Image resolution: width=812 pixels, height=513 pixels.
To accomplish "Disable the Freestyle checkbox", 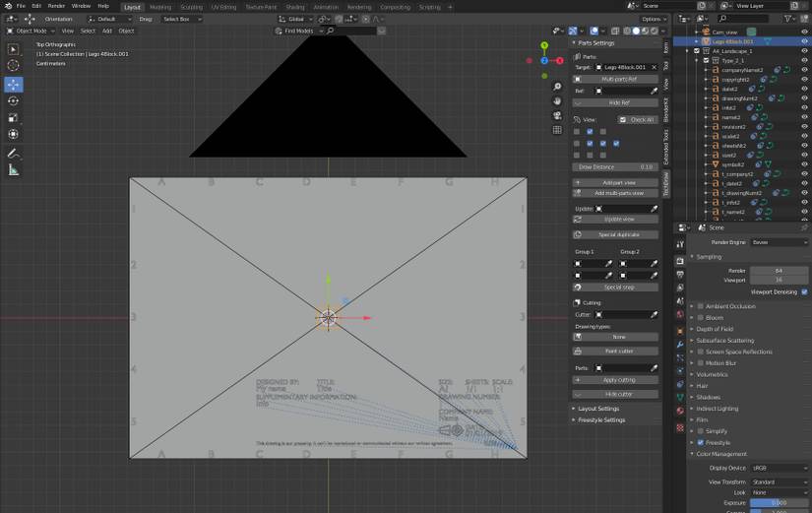I will tap(701, 442).
